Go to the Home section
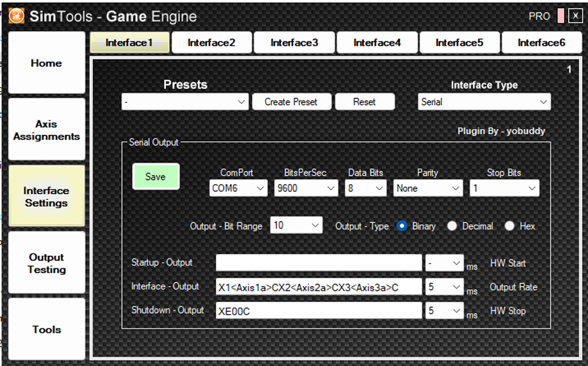Viewport: 588px width, 366px height. (x=46, y=63)
